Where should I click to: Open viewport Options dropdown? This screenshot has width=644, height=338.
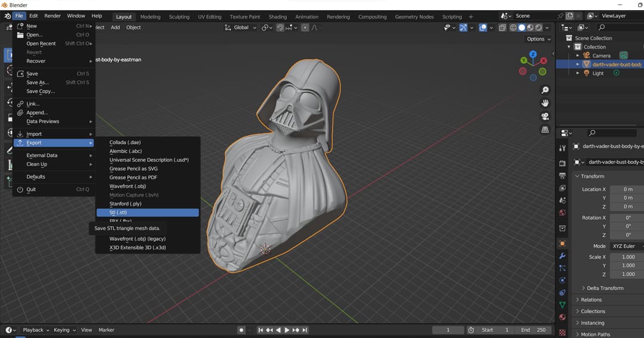538,39
